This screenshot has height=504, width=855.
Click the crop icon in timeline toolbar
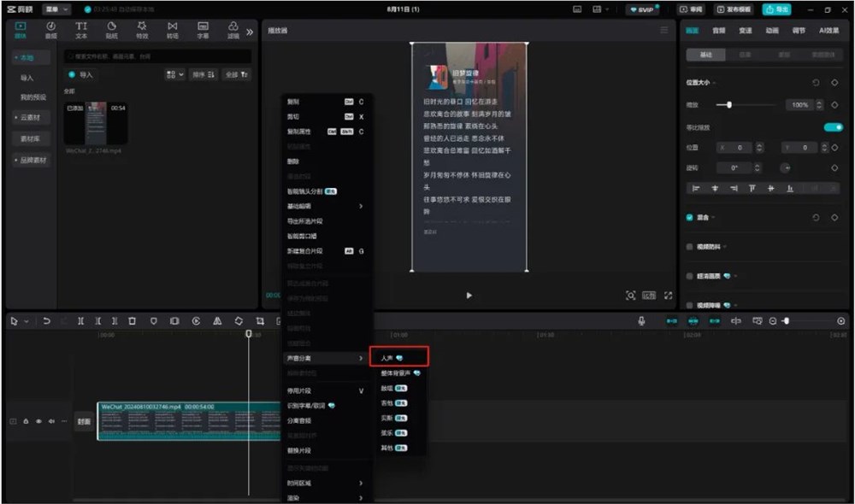pos(260,321)
